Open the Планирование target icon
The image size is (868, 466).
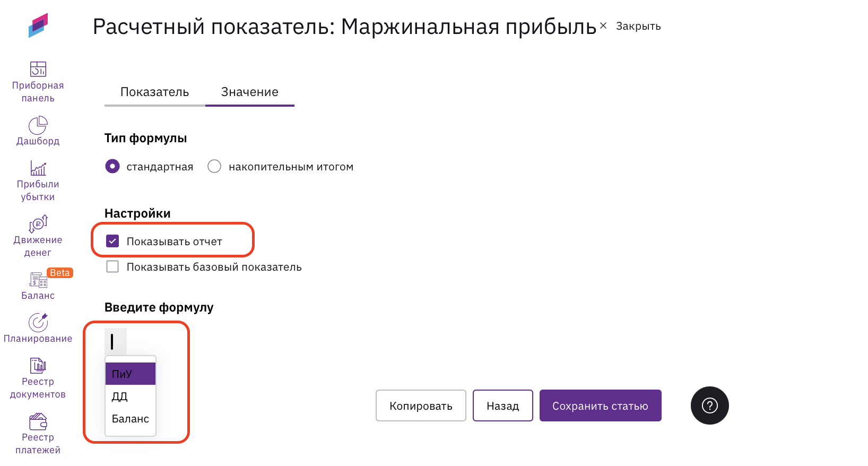point(38,322)
